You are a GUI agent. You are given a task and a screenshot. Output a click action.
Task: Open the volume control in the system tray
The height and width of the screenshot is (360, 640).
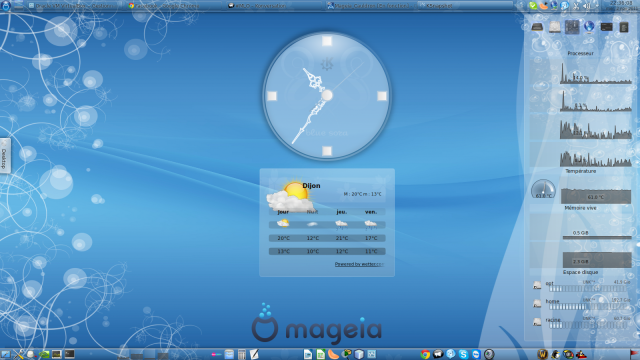pyautogui.click(x=587, y=6)
